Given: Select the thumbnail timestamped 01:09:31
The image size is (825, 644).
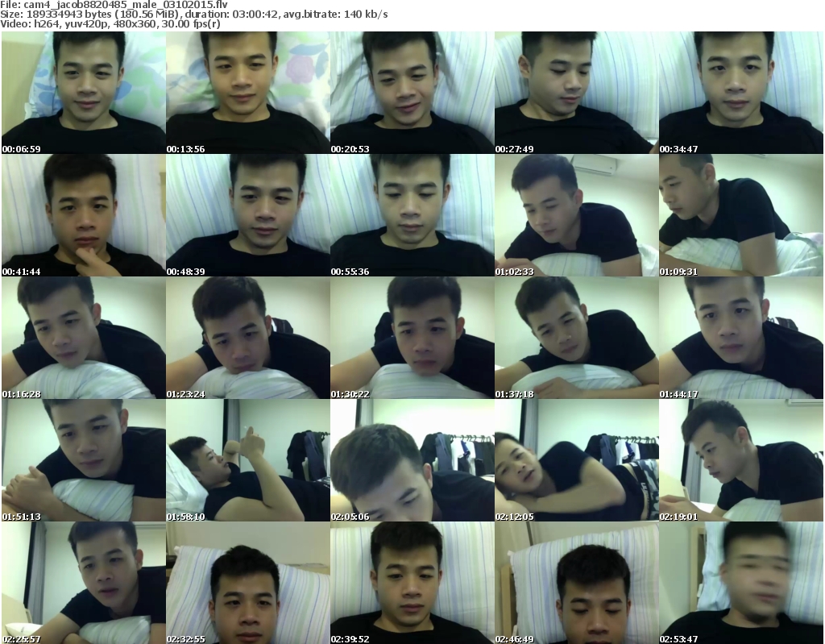Looking at the screenshot, I should tap(741, 215).
